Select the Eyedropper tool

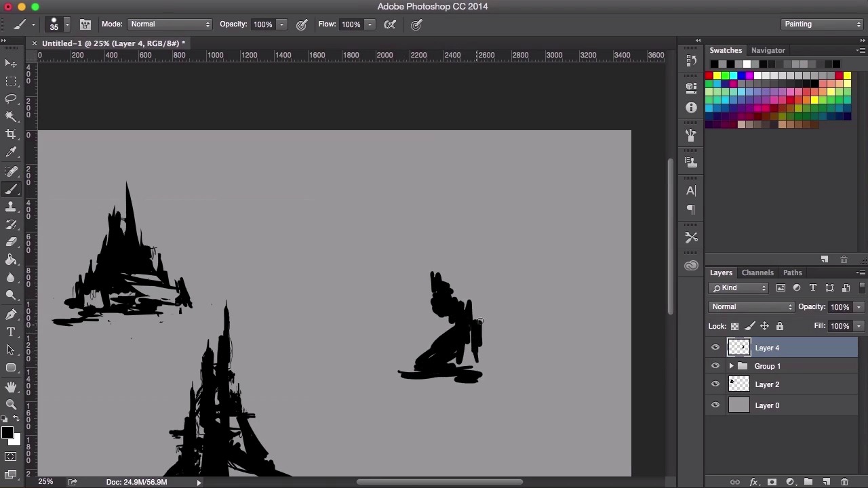[x=11, y=152]
